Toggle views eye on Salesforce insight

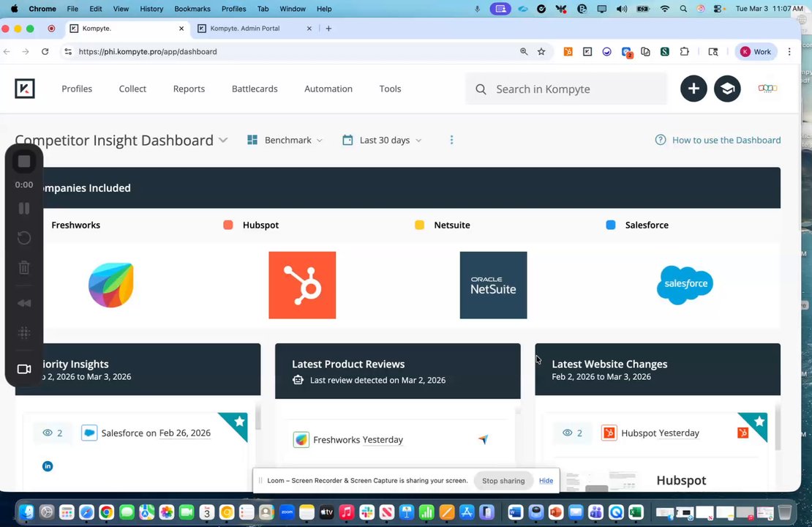click(48, 433)
